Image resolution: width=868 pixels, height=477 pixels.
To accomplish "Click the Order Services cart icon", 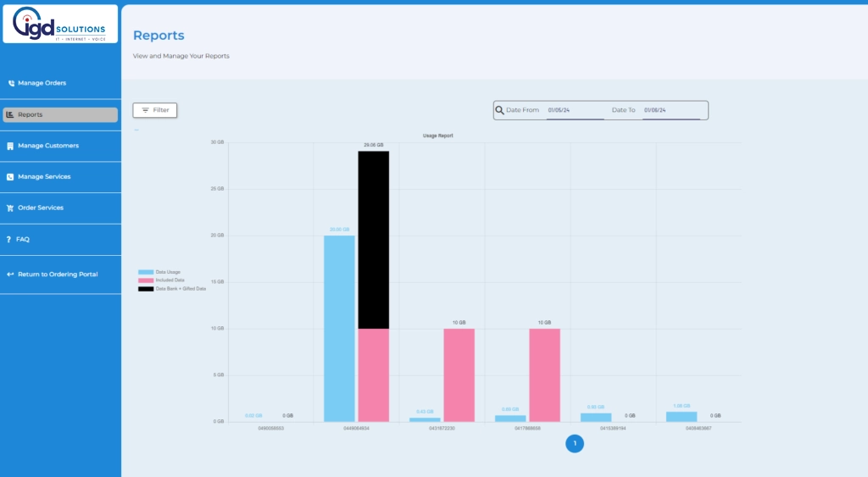I will (x=10, y=208).
